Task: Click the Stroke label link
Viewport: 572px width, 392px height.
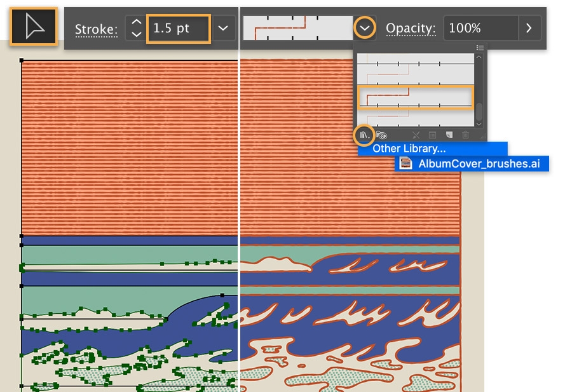Action: click(97, 29)
